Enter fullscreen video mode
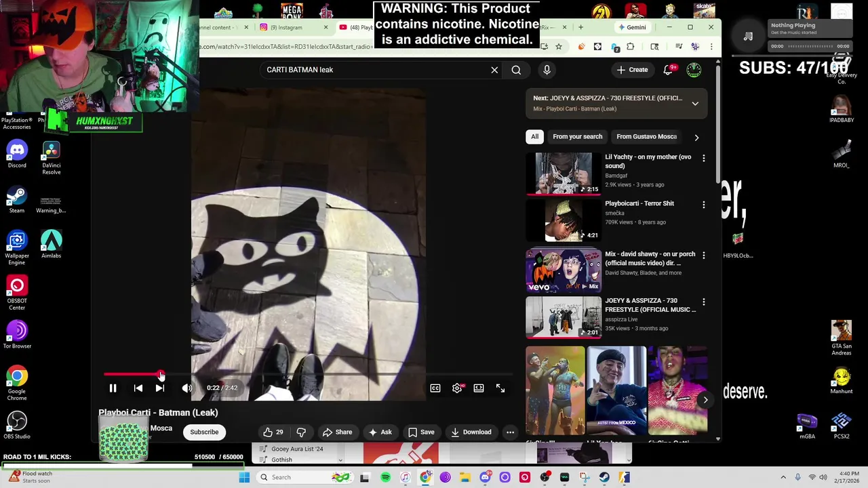 coord(500,388)
